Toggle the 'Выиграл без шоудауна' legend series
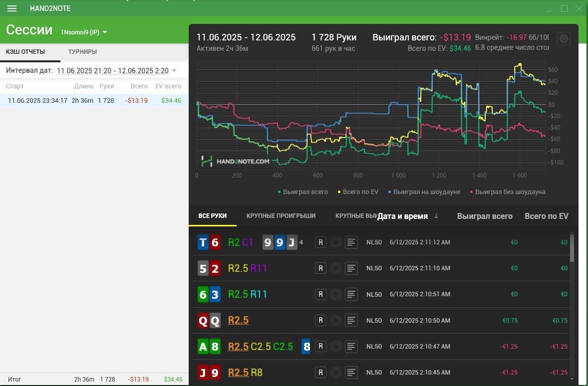The width and height of the screenshot is (588, 386). (508, 192)
